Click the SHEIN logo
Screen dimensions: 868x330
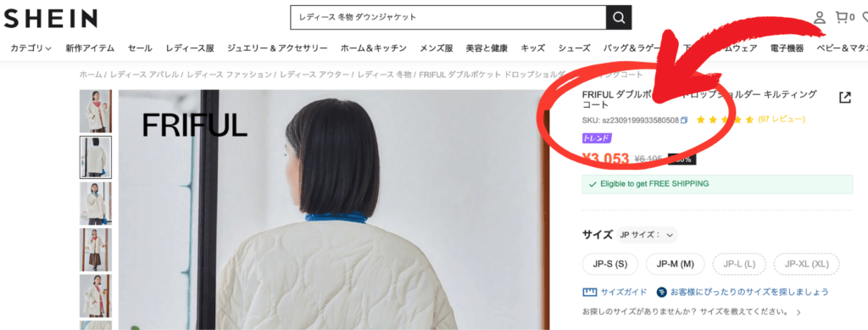coord(50,19)
